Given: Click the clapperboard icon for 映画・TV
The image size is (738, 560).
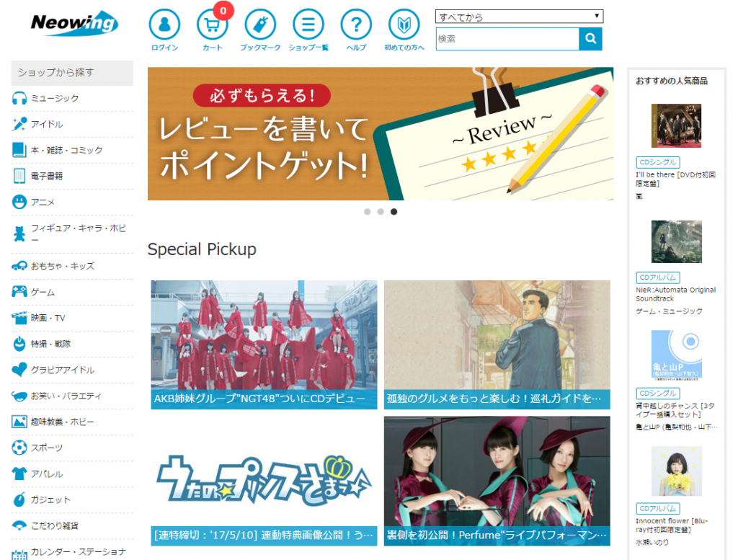Looking at the screenshot, I should (19, 318).
